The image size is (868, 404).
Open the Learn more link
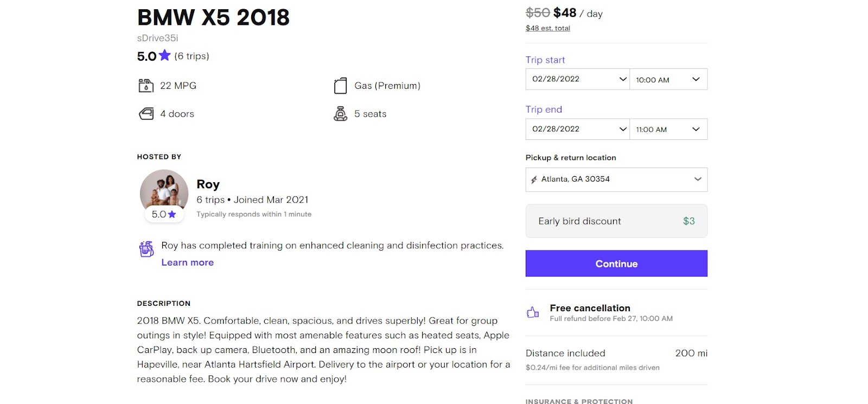pyautogui.click(x=187, y=262)
